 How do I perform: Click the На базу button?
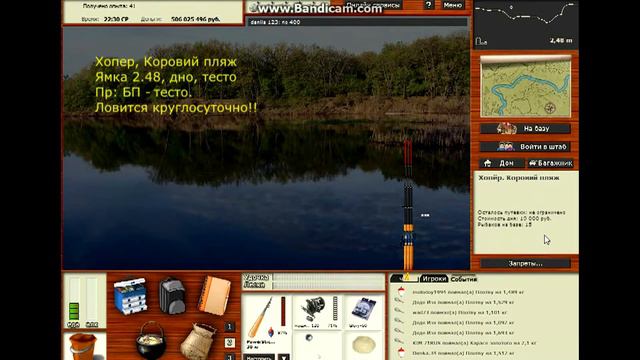tap(525, 129)
